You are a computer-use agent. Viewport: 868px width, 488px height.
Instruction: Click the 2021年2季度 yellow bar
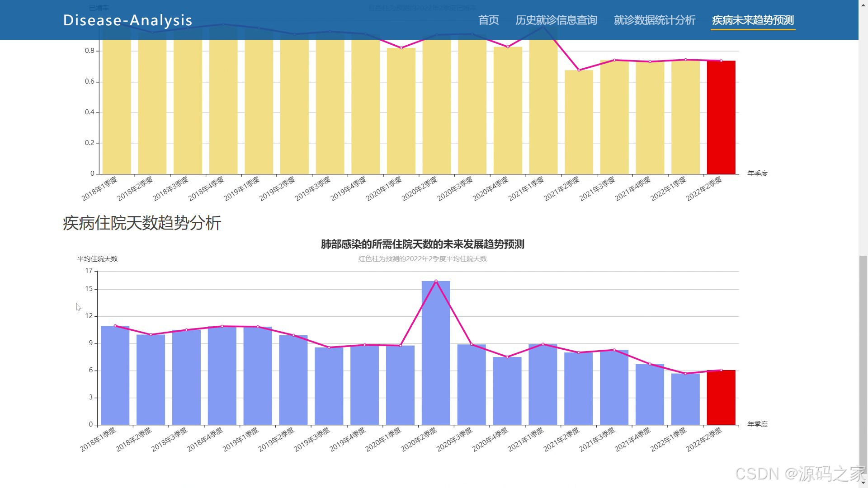click(579, 122)
